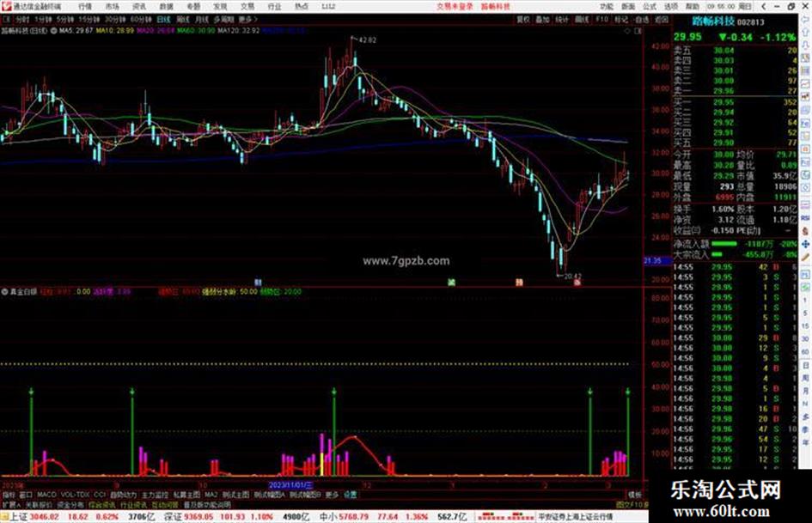The height and width of the screenshot is (523, 812).
Task: Select the 日线 (daily) period
Action: point(163,19)
